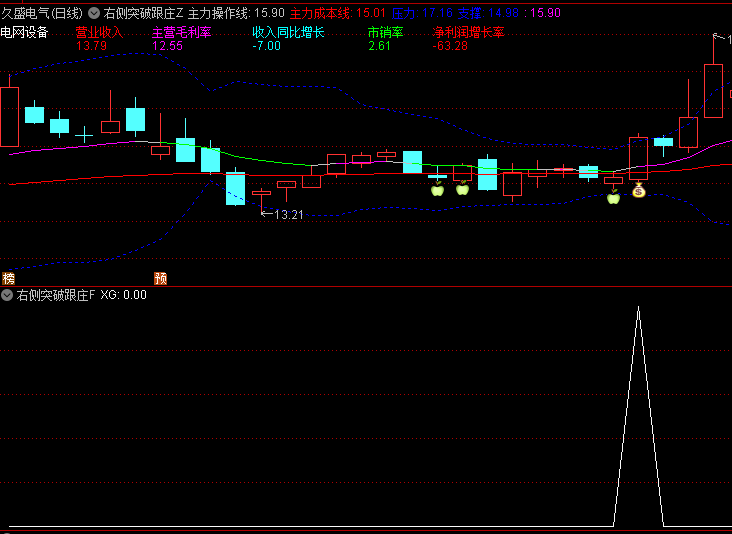Click the gold money bag signal icon
The width and height of the screenshot is (732, 534).
[x=639, y=190]
